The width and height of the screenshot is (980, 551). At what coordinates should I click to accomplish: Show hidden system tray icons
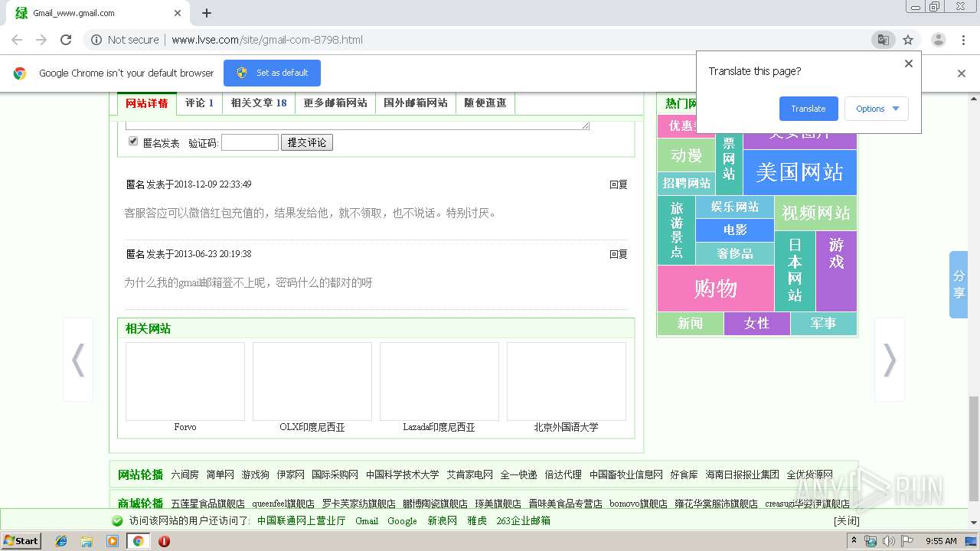[854, 541]
